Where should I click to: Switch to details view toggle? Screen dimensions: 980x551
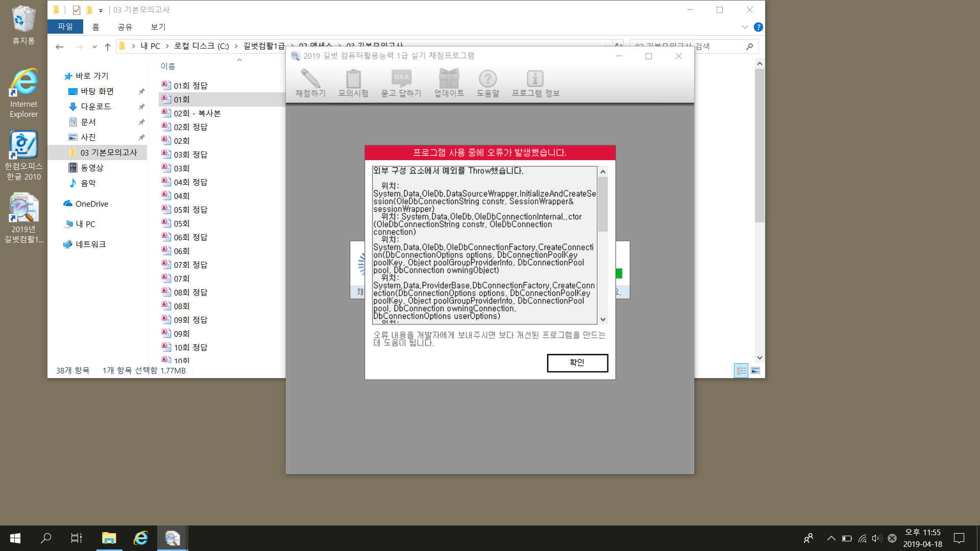pyautogui.click(x=741, y=370)
